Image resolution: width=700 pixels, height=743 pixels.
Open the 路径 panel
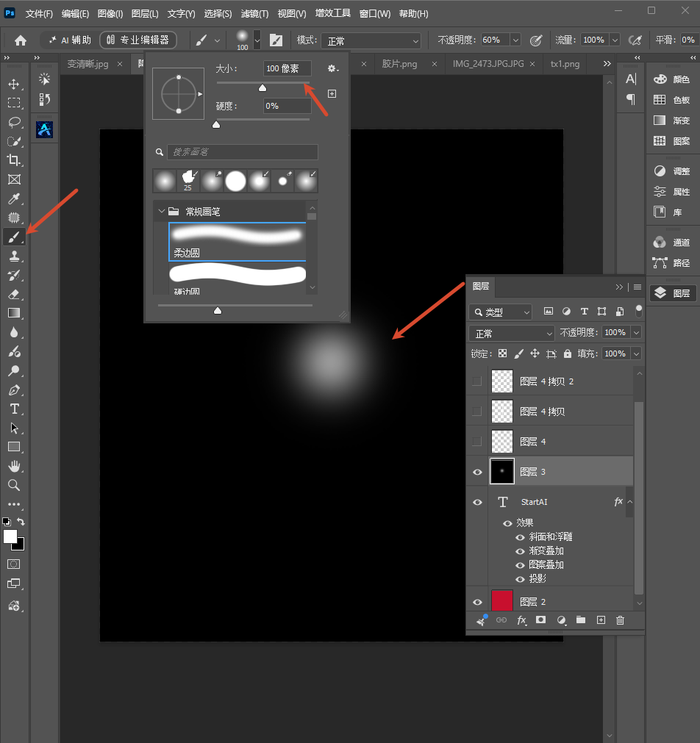pyautogui.click(x=673, y=263)
